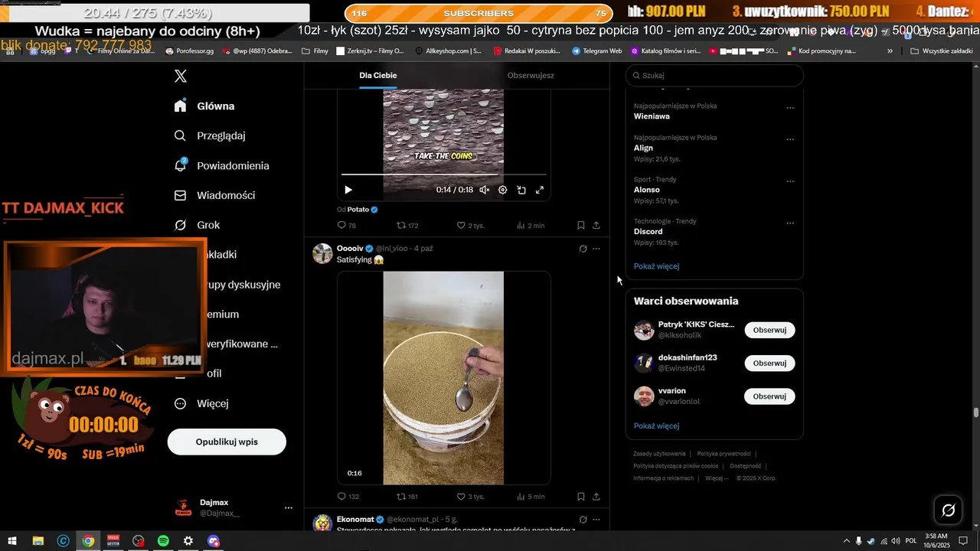Open Grok icon on Ekonomat post
Image resolution: width=980 pixels, height=551 pixels.
pyautogui.click(x=583, y=520)
